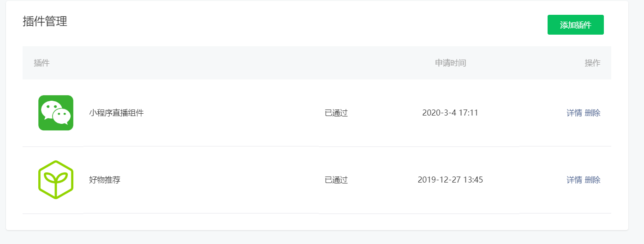Image resolution: width=644 pixels, height=244 pixels.
Task: Click the 小程序直播组件 plugin name
Action: click(x=116, y=113)
